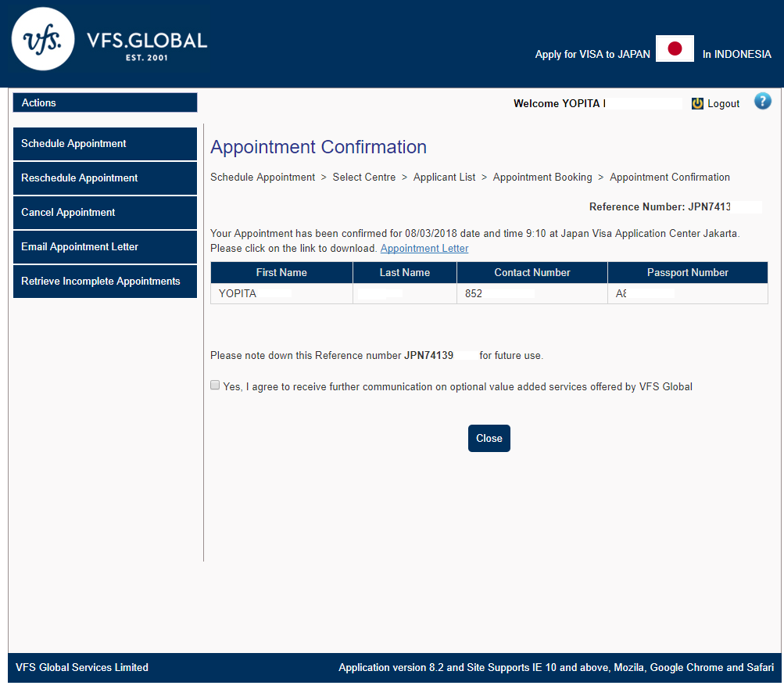This screenshot has width=784, height=689.
Task: Click the Applicant List breadcrumb
Action: 445,177
